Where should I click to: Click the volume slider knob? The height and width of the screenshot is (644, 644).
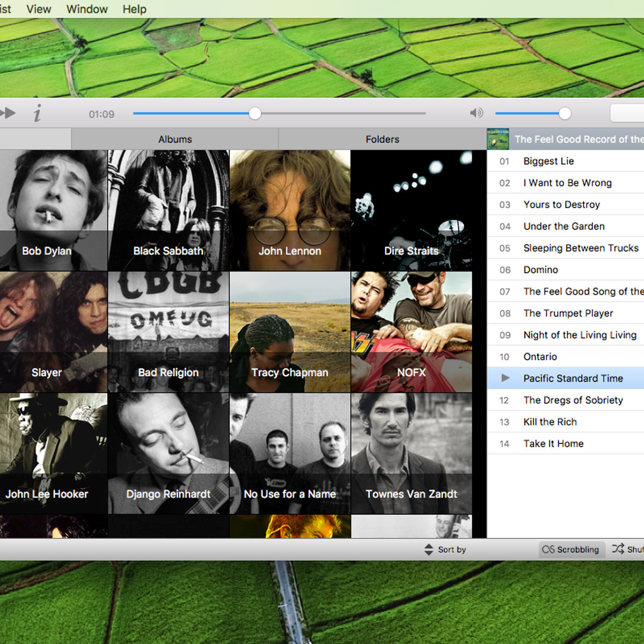coord(565,113)
